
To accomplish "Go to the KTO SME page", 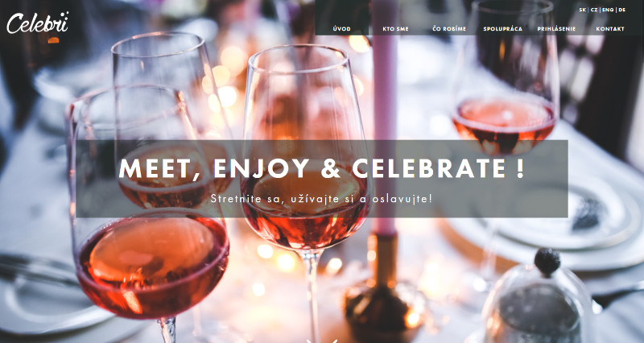I will (x=395, y=29).
